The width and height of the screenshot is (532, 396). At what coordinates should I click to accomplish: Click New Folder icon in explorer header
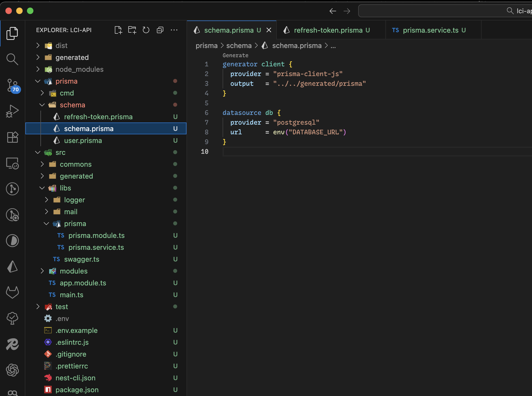point(132,30)
